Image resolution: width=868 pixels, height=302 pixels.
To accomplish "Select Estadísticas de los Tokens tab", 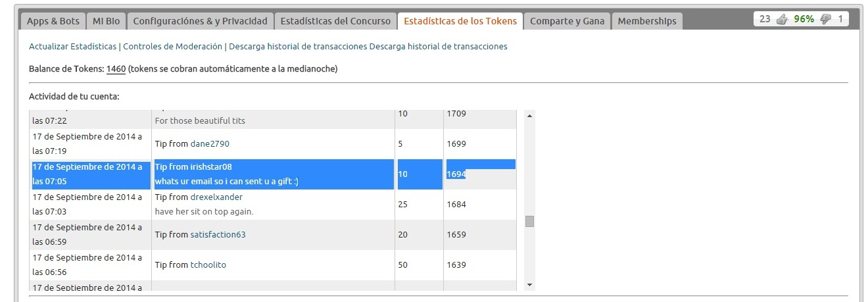I will coord(460,21).
